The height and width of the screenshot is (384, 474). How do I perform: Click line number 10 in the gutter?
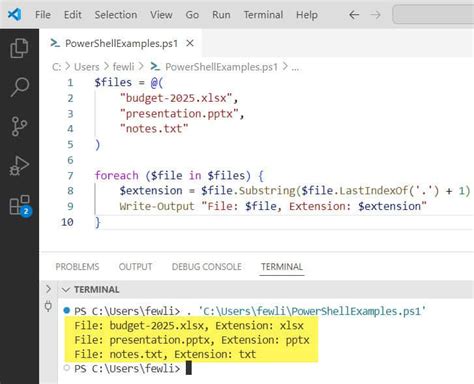click(x=67, y=222)
